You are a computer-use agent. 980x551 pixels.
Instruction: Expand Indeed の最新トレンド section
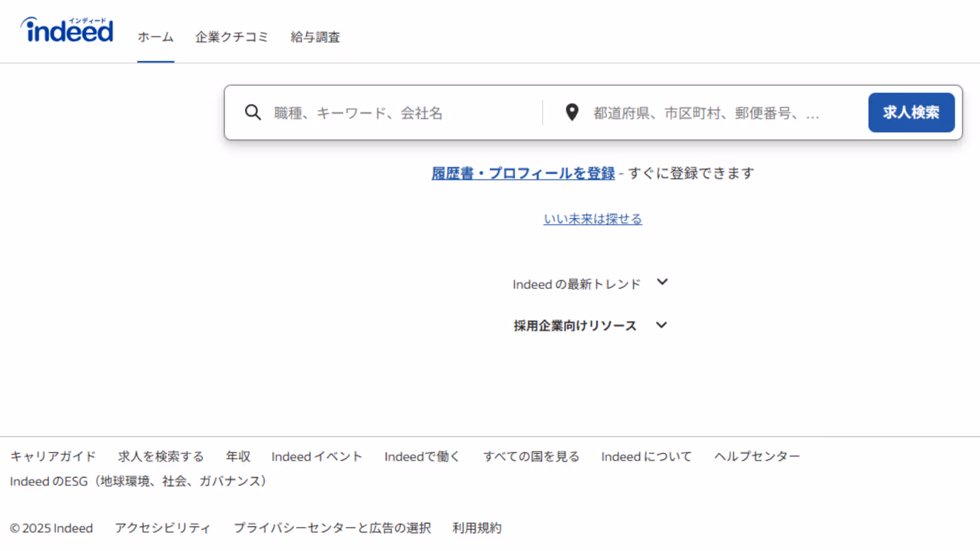tap(590, 283)
